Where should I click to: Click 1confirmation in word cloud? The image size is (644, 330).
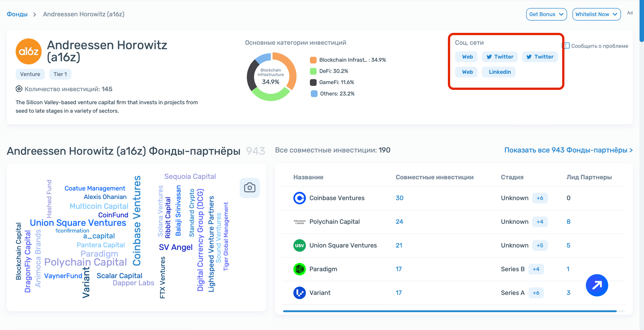tap(72, 231)
